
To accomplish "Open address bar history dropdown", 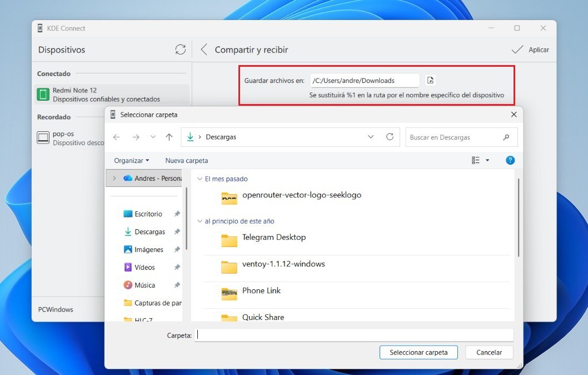I will pyautogui.click(x=371, y=137).
